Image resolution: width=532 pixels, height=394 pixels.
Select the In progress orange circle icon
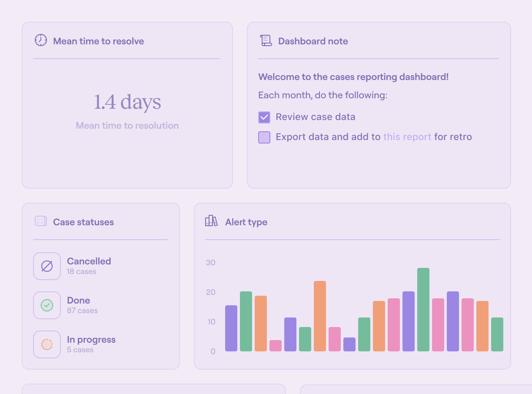(x=47, y=344)
